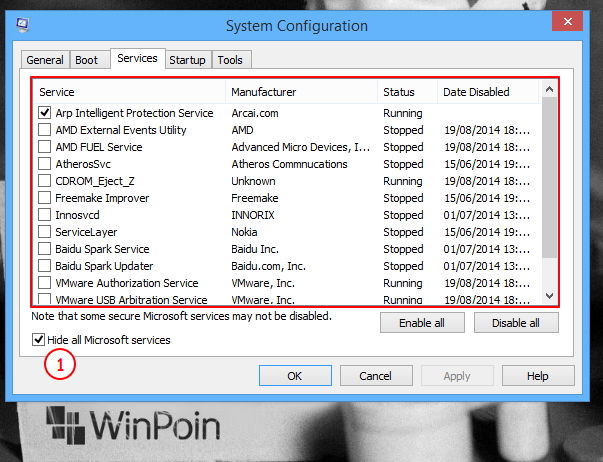Click the Disable all button

tap(516, 323)
